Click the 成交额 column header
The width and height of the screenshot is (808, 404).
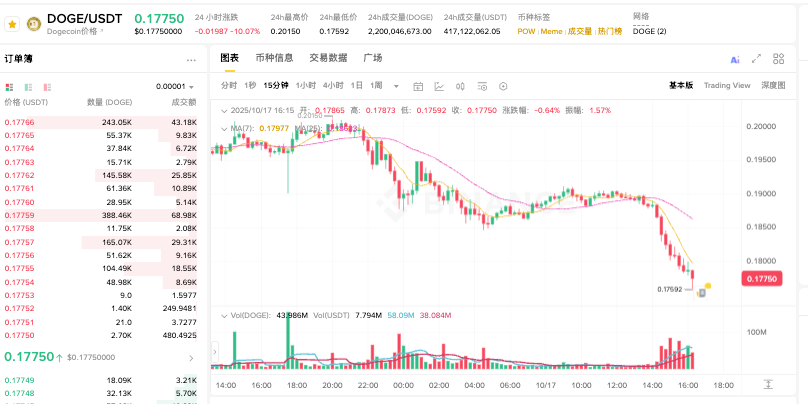184,102
